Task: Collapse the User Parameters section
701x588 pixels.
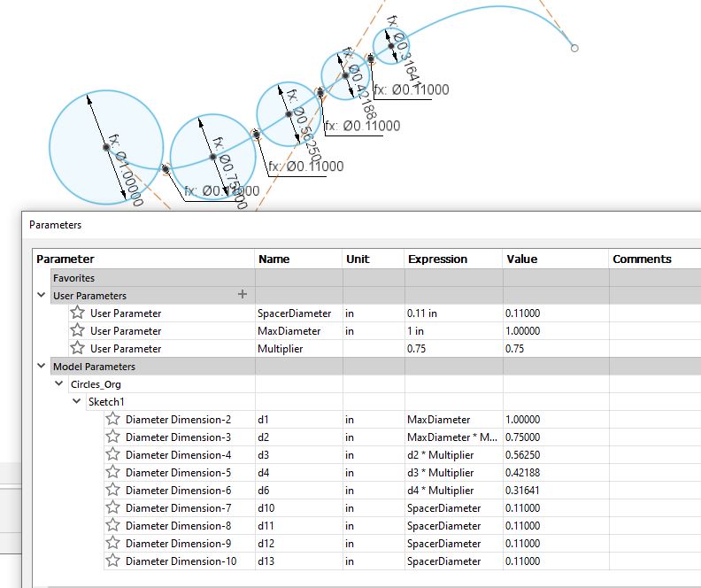Action: (41, 295)
